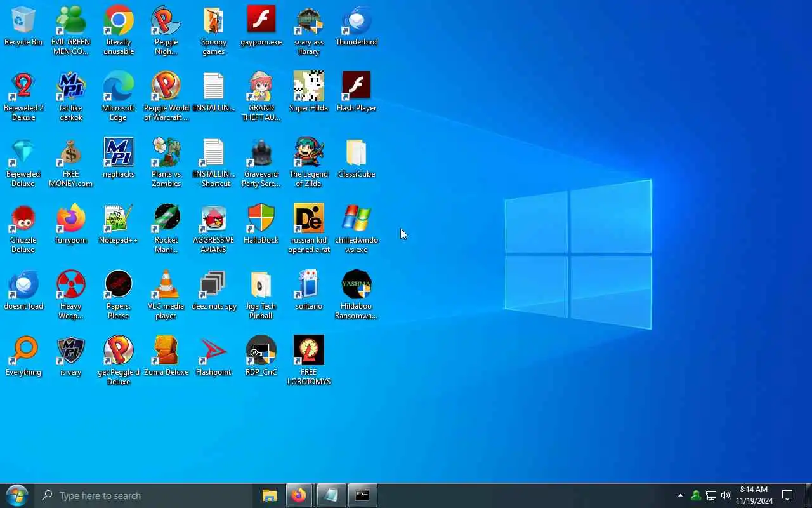Open Flashpoint launcher shortcut
The image size is (812, 508).
[x=214, y=357]
